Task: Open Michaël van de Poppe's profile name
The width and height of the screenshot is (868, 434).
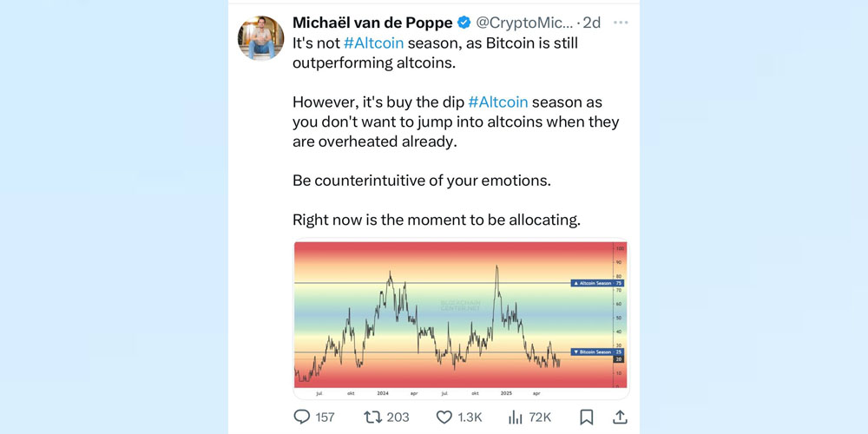Action: 373,23
